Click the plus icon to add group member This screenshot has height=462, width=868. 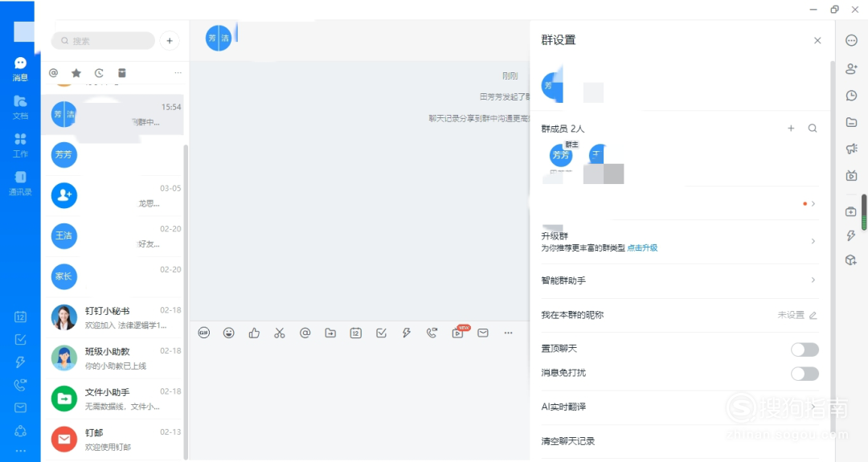(x=791, y=129)
